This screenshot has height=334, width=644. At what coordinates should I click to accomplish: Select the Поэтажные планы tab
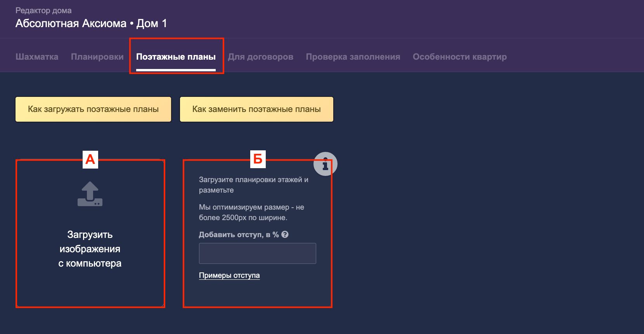[176, 57]
